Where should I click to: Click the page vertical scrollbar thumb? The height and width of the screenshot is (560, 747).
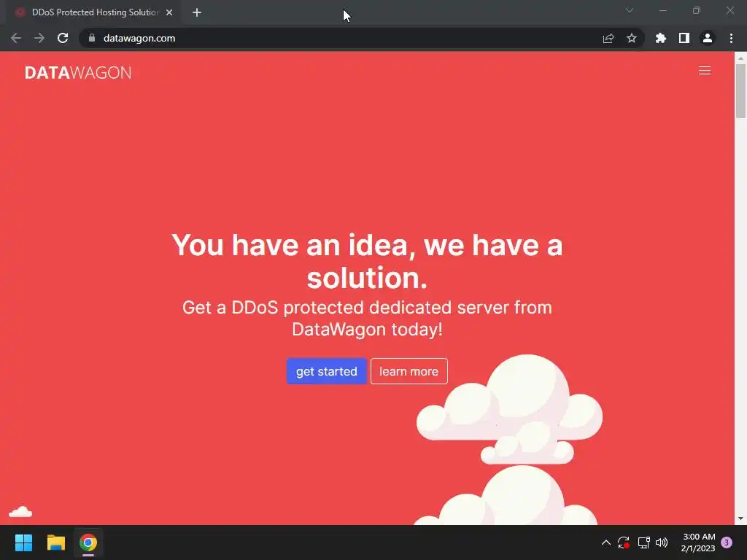740,91
